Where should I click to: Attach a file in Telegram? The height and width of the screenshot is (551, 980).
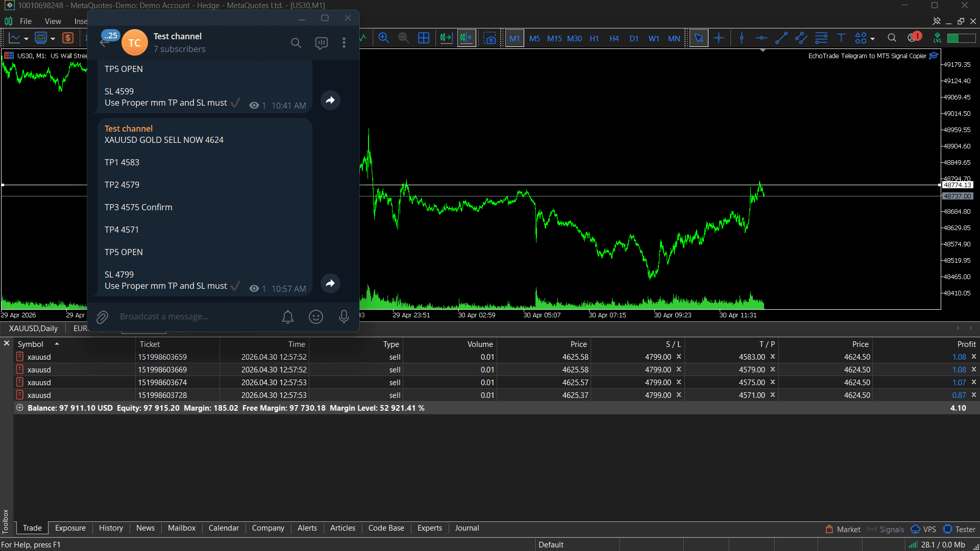[103, 317]
